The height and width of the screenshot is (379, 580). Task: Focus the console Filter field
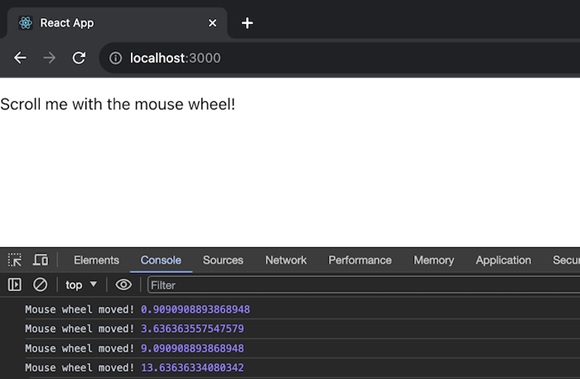364,285
